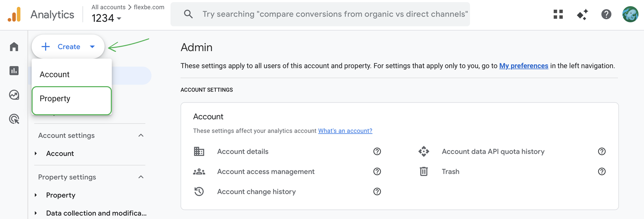Viewport: 644px width, 219px height.
Task: Open the Explore icon in sidebar
Action: coord(14,95)
